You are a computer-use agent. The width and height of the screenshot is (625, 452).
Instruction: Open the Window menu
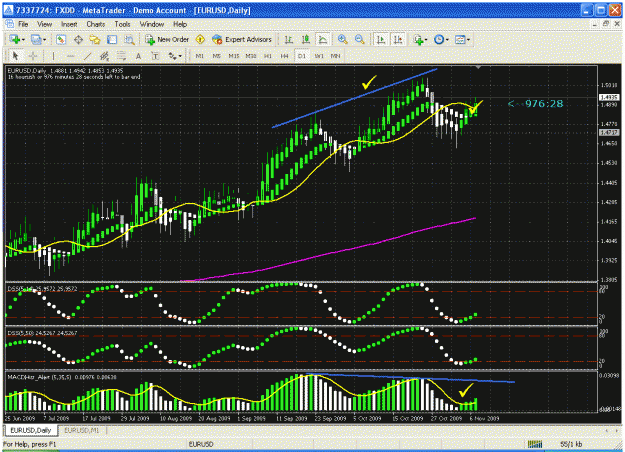click(x=151, y=24)
